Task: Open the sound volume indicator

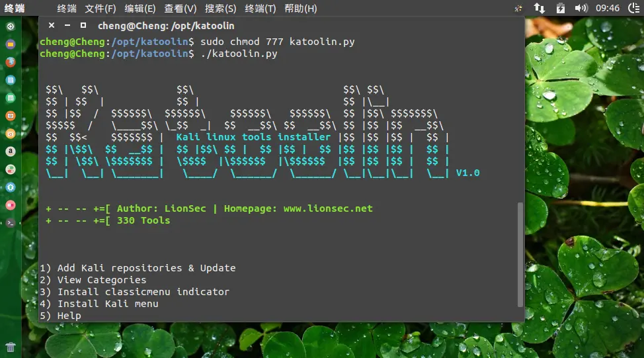Action: pyautogui.click(x=581, y=8)
